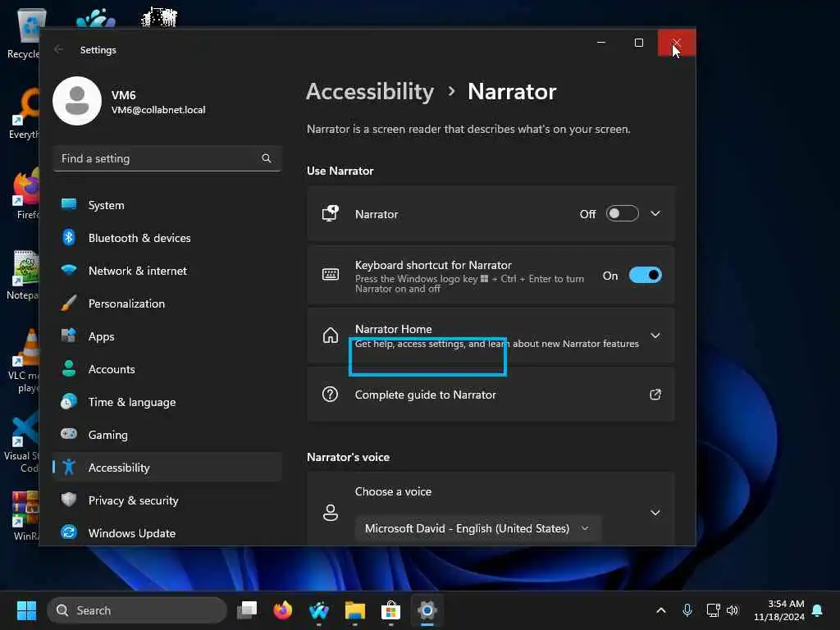The image size is (840, 630).
Task: Click the Windows Update sync icon
Action: [69, 532]
